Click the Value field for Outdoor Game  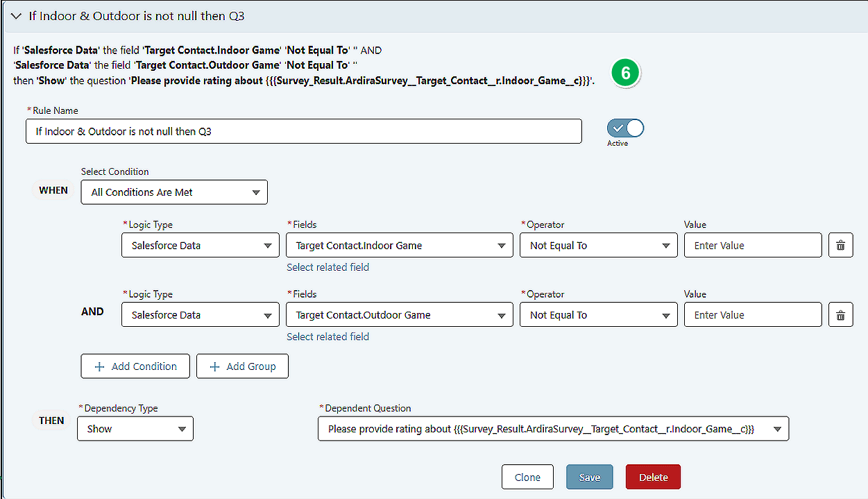click(753, 314)
